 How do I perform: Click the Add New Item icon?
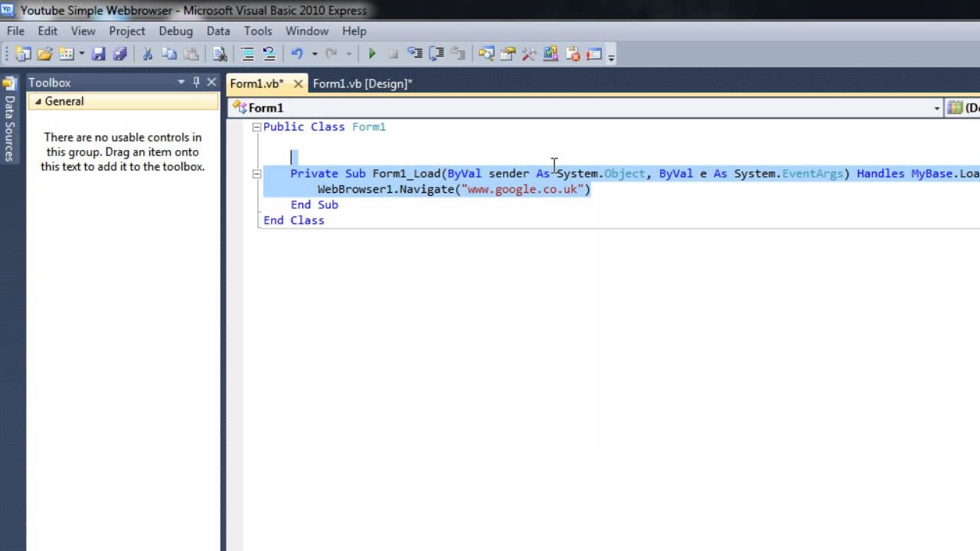coord(67,54)
